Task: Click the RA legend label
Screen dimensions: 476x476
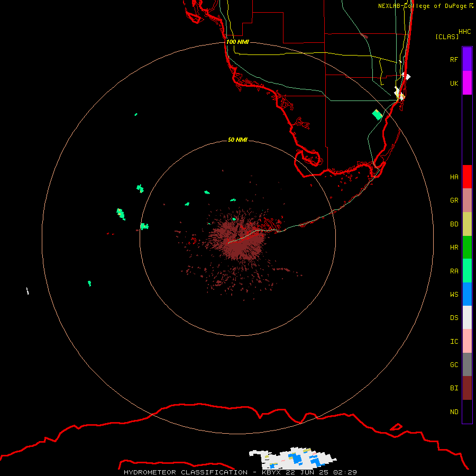Action: tap(454, 271)
